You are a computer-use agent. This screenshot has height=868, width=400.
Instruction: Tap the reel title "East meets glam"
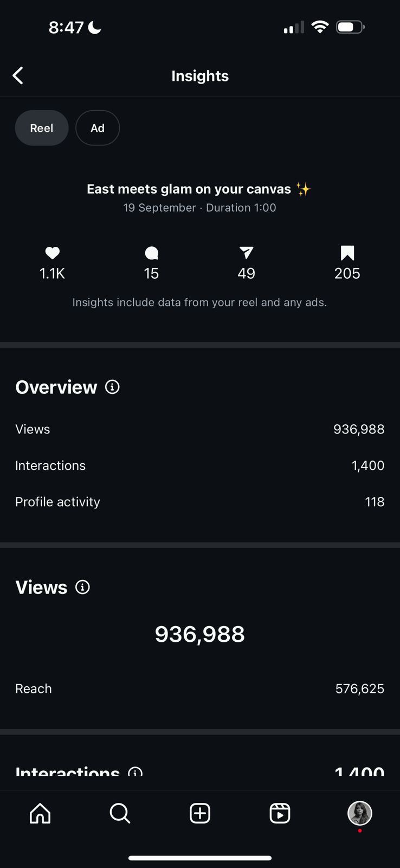189,189
